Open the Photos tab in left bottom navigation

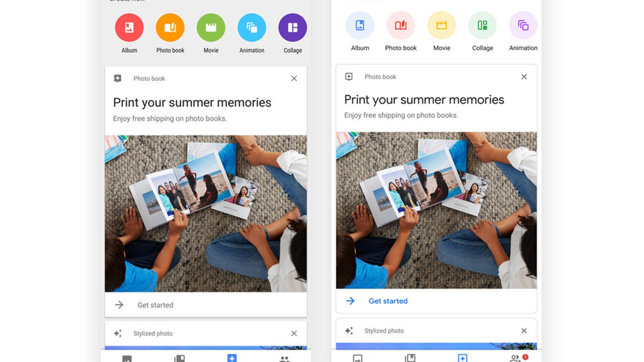[x=127, y=358]
